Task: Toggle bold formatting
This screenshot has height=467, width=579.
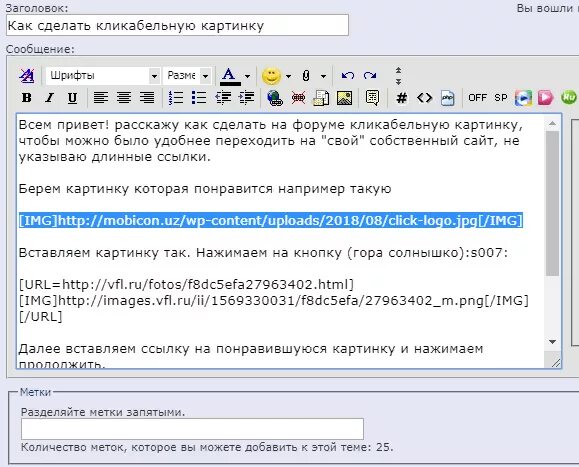Action: (x=27, y=98)
